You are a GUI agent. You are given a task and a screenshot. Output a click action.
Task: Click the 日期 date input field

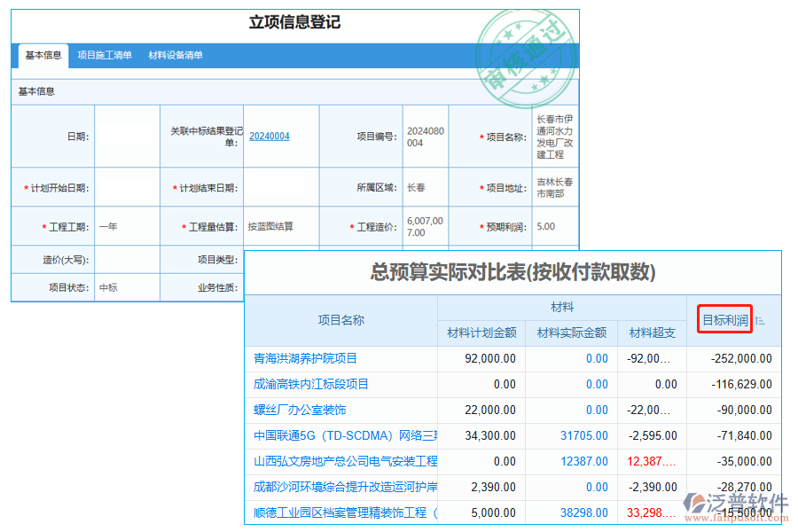(126, 136)
